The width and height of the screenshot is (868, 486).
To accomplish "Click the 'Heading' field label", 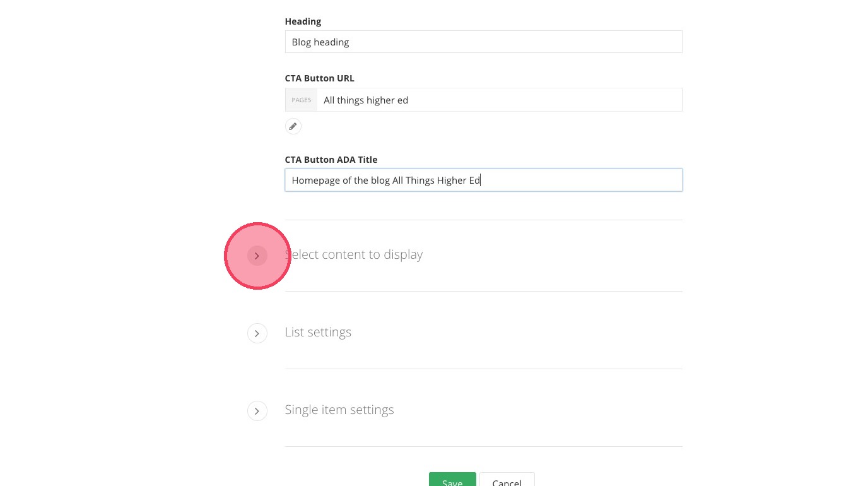I will pos(303,21).
